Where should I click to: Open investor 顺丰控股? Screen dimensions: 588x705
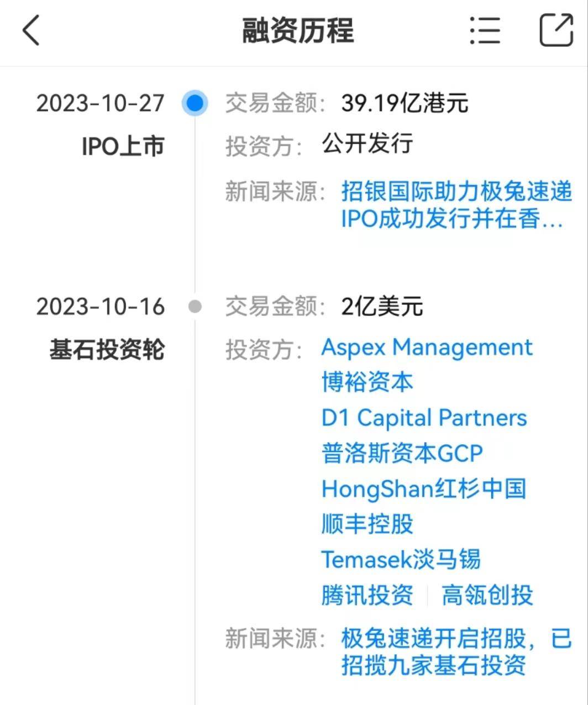pyautogui.click(x=367, y=524)
